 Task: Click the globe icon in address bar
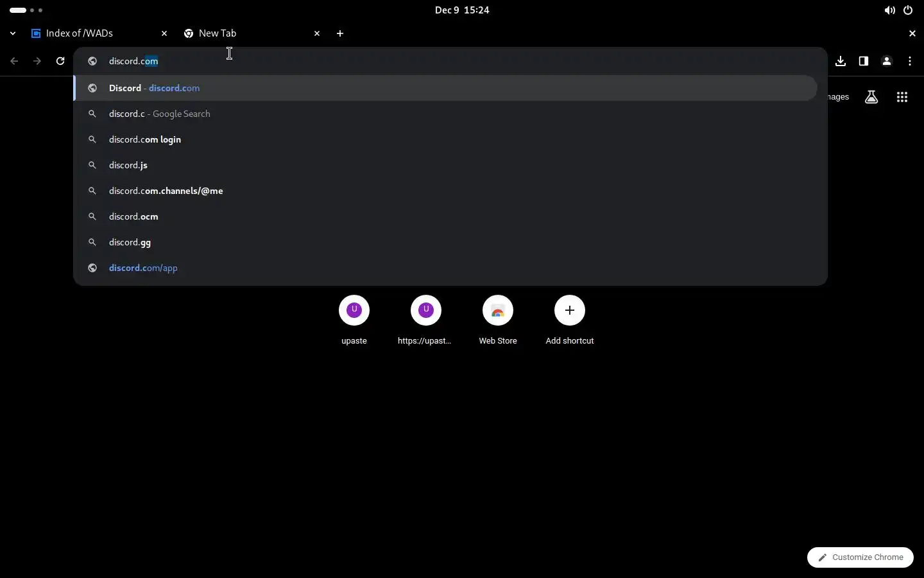[92, 61]
